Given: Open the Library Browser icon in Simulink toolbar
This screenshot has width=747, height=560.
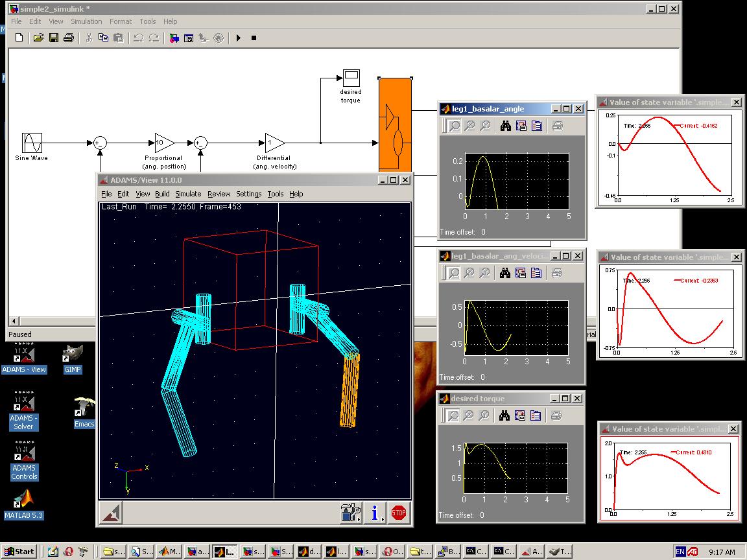Looking at the screenshot, I should pos(174,38).
